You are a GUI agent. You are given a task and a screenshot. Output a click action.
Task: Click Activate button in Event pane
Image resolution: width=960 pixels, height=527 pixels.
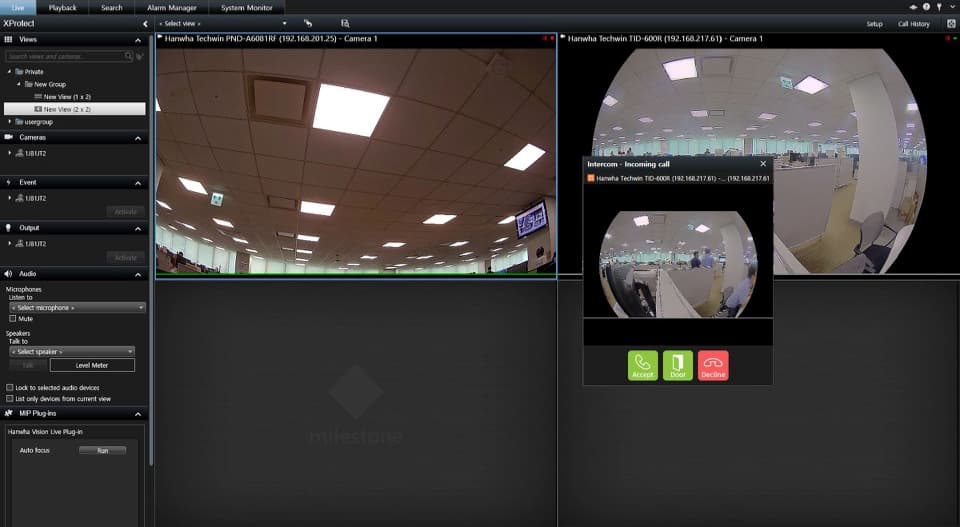tap(126, 212)
